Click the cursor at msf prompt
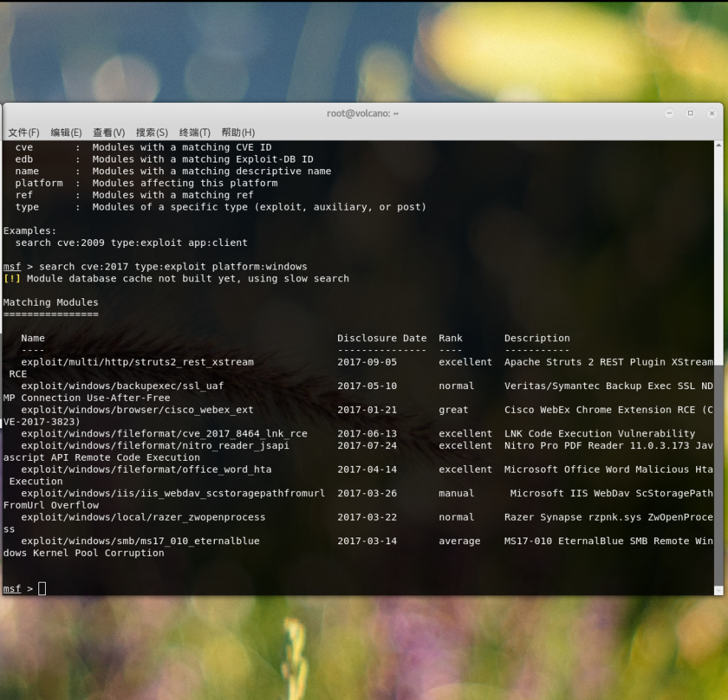This screenshot has width=728, height=700. 42,589
